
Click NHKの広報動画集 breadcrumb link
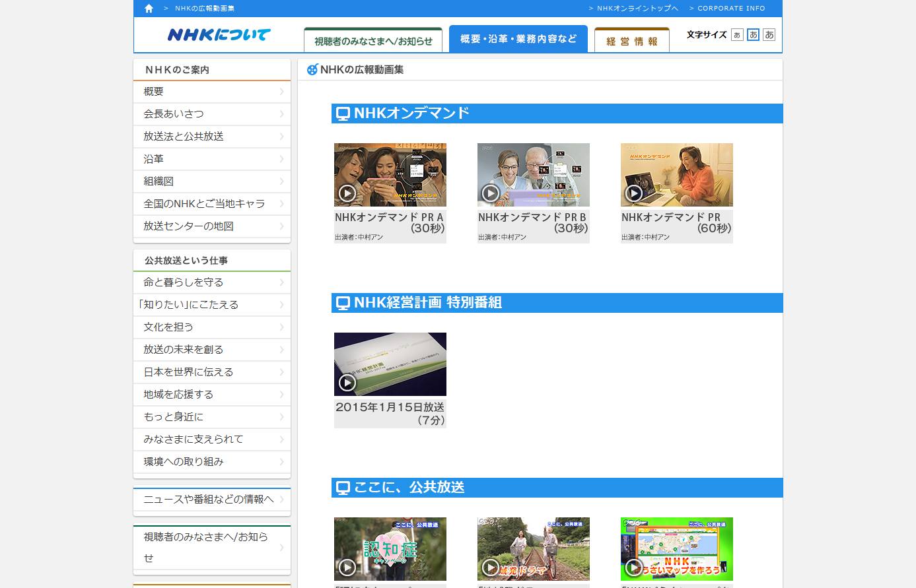coord(205,9)
